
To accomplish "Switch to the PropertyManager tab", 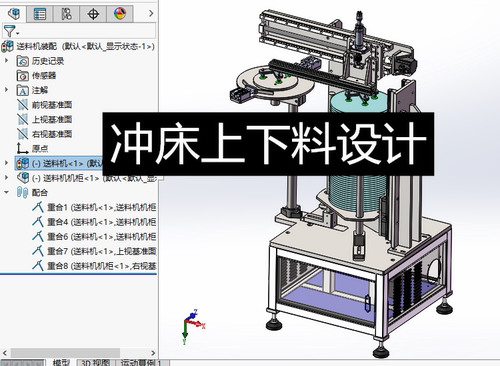I will coord(40,14).
